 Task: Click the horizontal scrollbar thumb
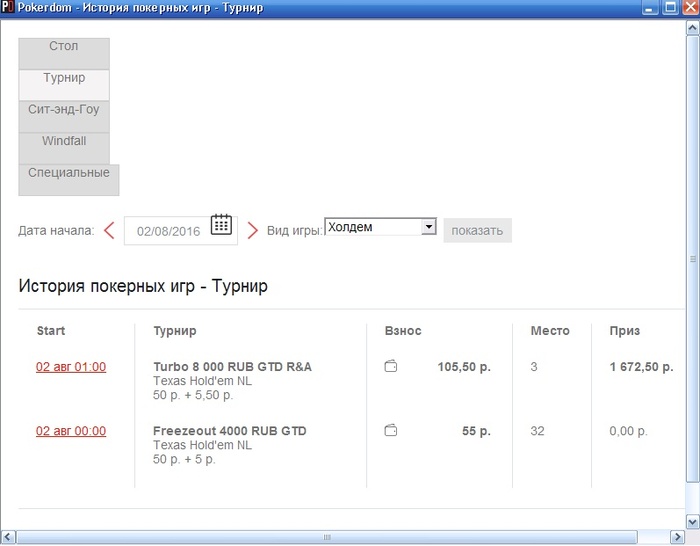(x=327, y=537)
